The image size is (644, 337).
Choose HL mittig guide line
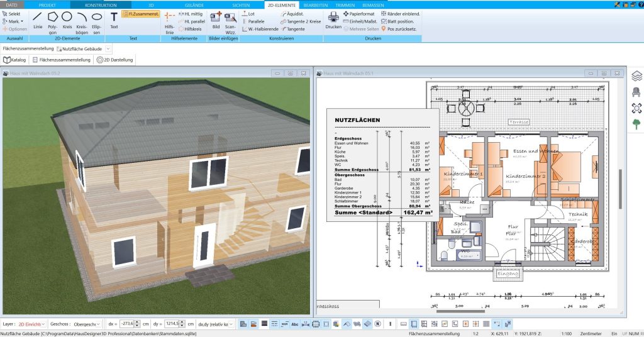tap(190, 14)
